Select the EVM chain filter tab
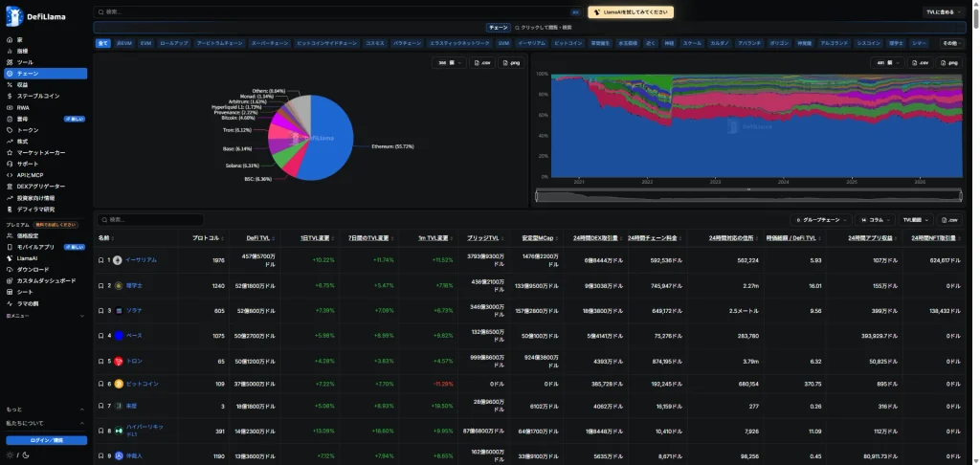The width and height of the screenshot is (980, 465). click(145, 44)
